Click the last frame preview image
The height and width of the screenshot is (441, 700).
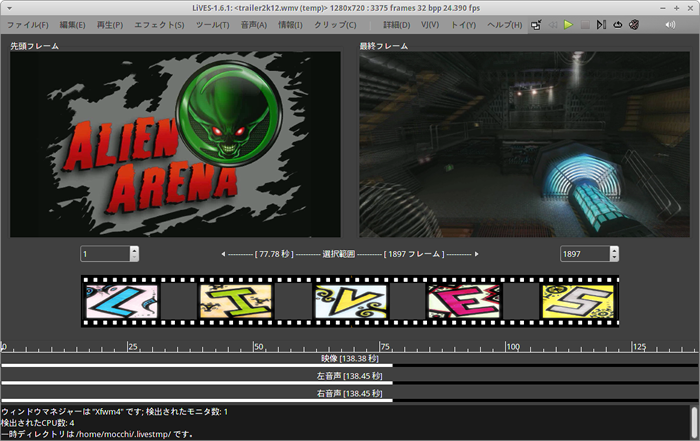pos(525,144)
